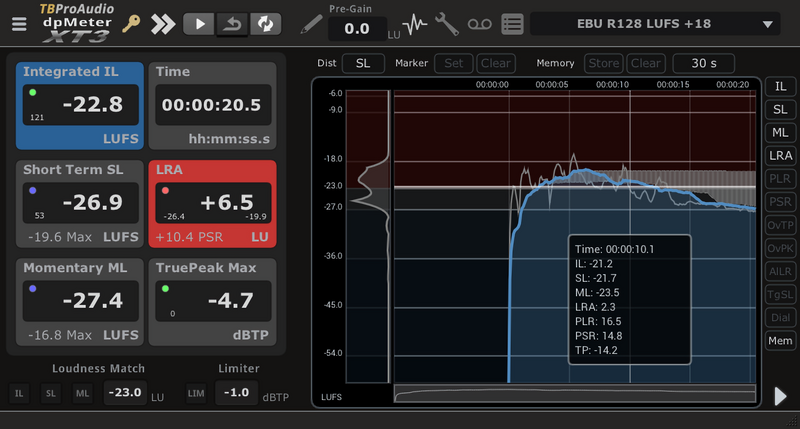Click the pencil edit icon
The width and height of the screenshot is (800, 429).
(312, 24)
